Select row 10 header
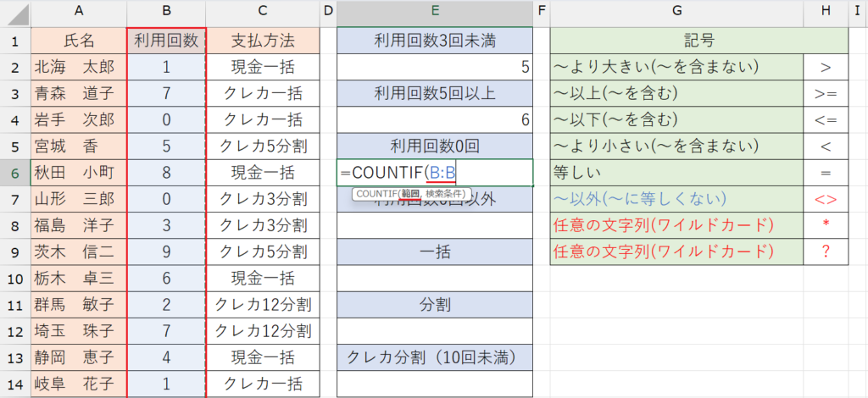Screen dimensions: 868x398 point(15,279)
